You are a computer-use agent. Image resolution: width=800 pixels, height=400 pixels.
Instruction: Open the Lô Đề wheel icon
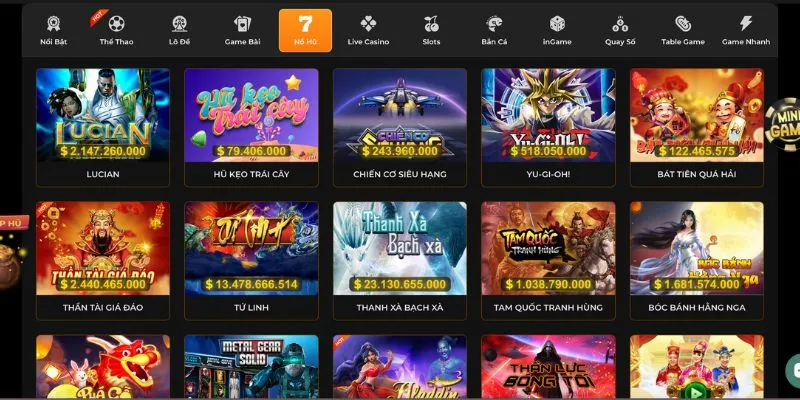179,23
